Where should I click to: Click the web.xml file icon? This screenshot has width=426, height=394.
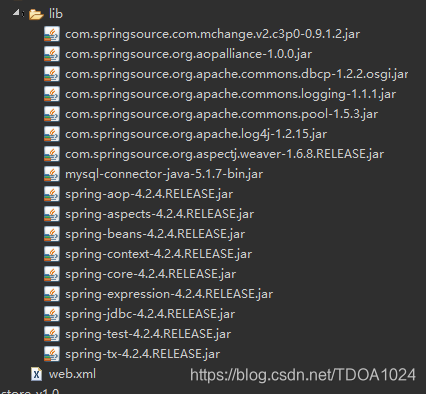click(36, 374)
